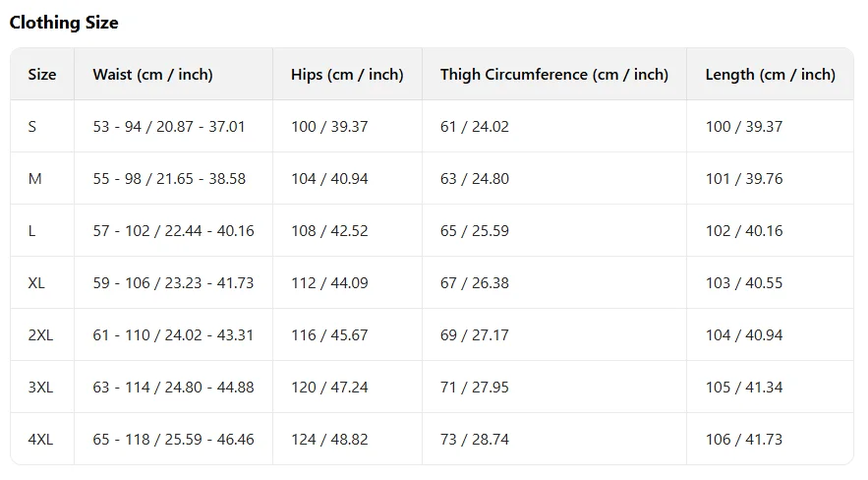Select length value 105 / 41.34
This screenshot has height=480, width=868.
tap(744, 388)
